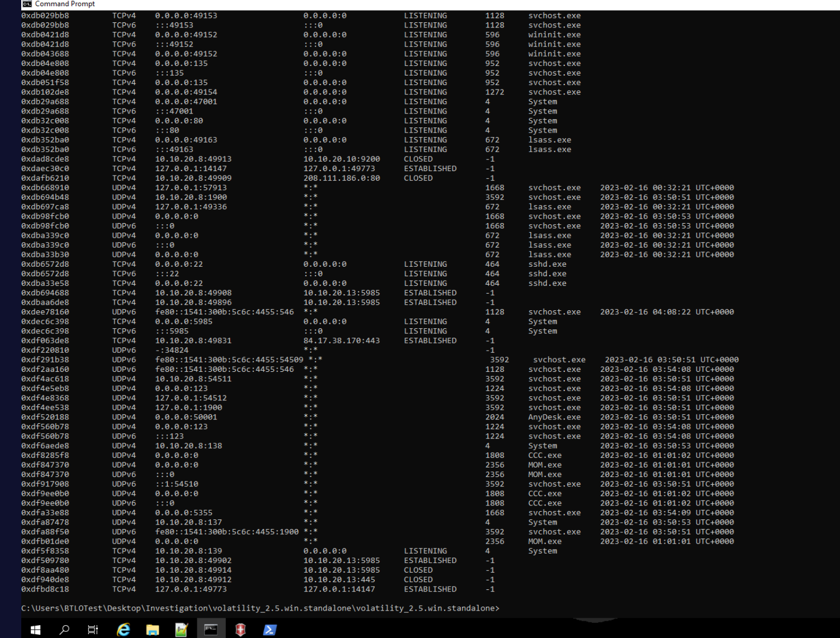Open the Windows Start menu
840x638 pixels.
coord(35,630)
